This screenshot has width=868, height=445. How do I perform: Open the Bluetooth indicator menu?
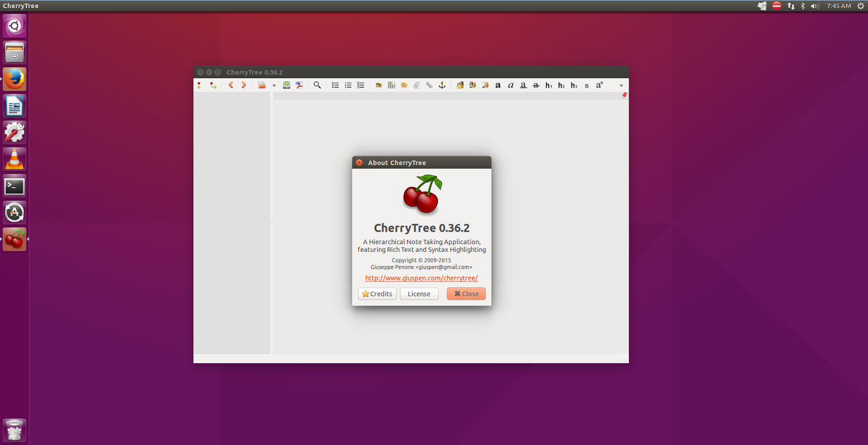[x=803, y=6]
